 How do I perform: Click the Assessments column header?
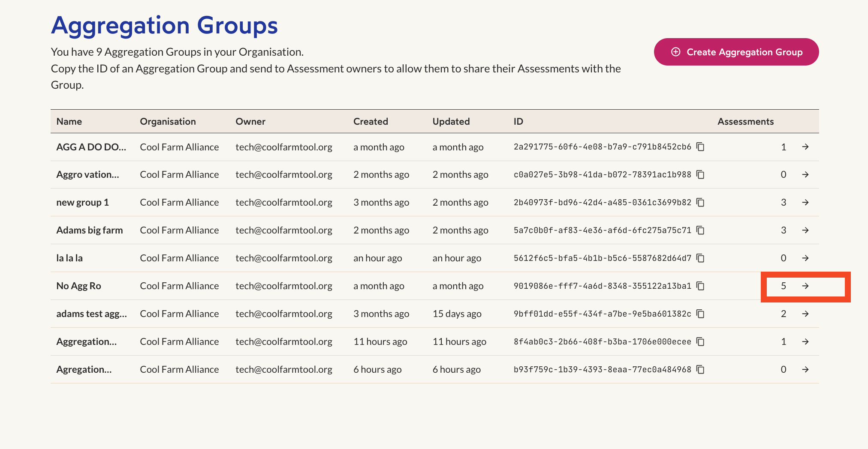pos(746,122)
